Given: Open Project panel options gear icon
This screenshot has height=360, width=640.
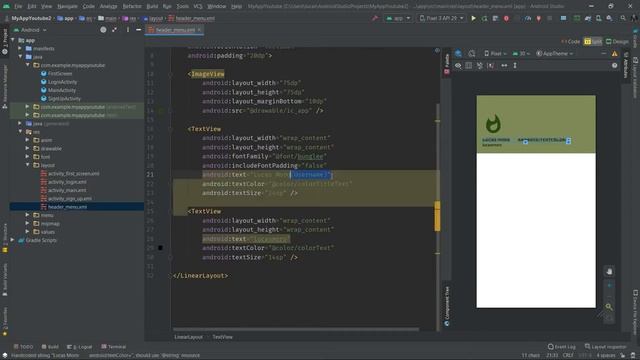Looking at the screenshot, I should pos(128,30).
